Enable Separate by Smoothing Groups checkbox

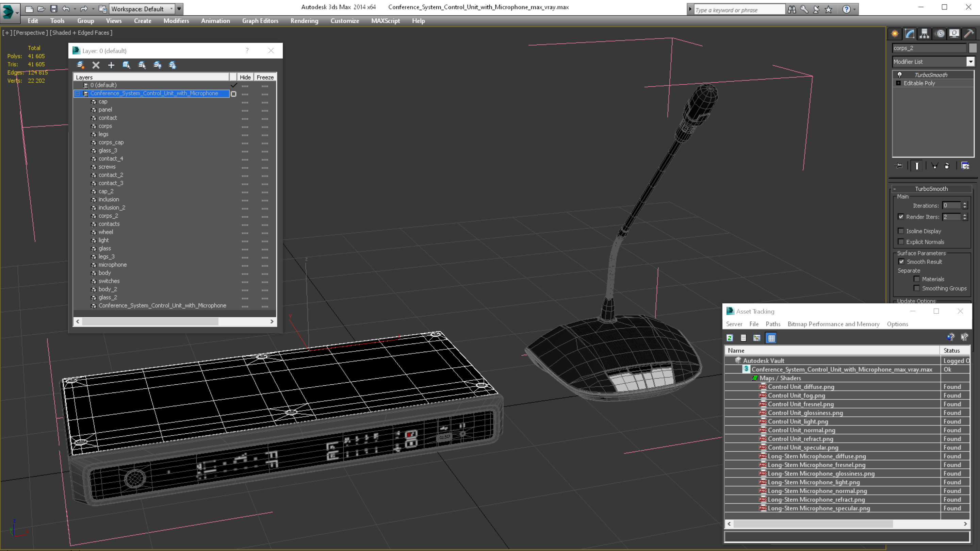pos(917,288)
